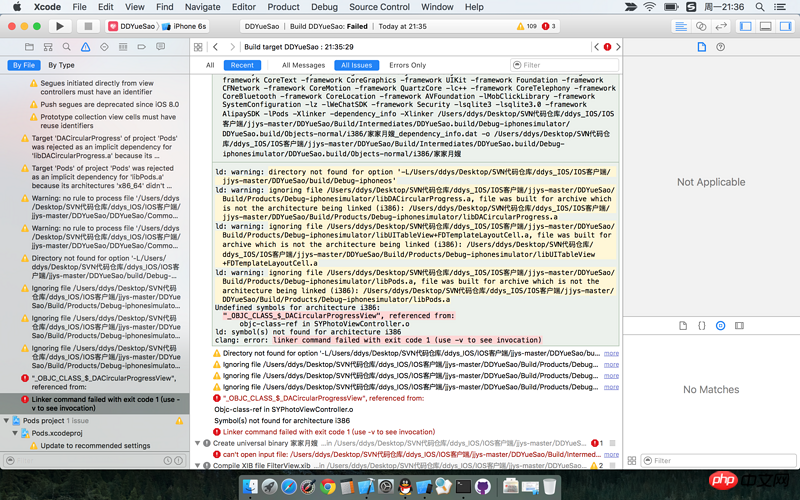Expand 'can't open input file' error via more
Viewport: 800px width, 500px height.
point(611,454)
